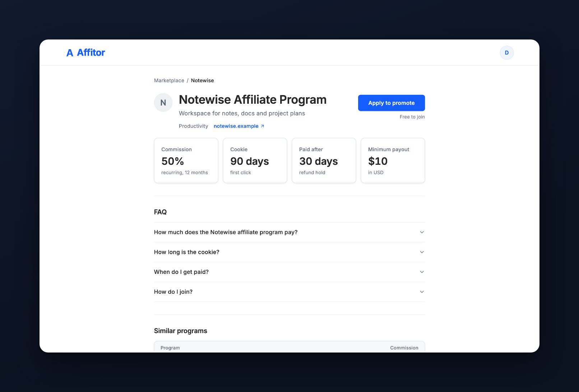Click the Commission column header in table
This screenshot has width=579, height=392.
404,348
